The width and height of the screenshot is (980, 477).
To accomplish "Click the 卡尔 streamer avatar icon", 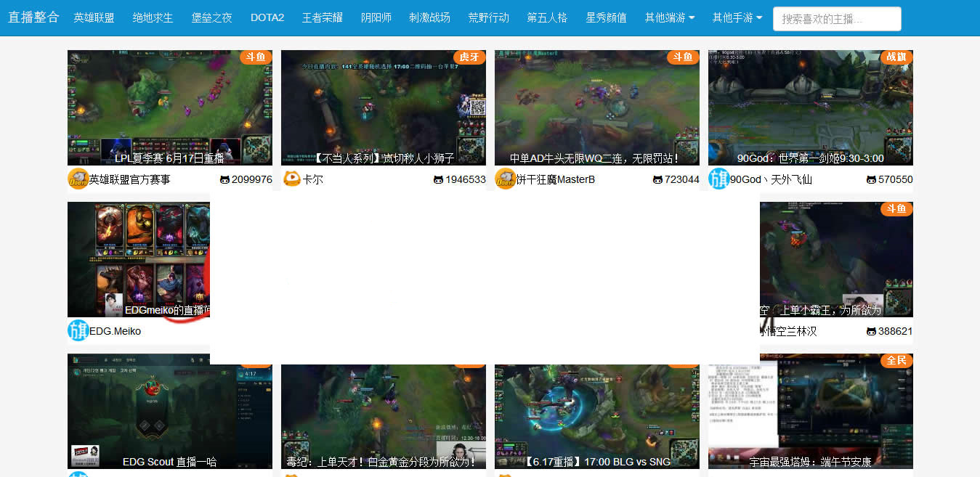I will 292,179.
